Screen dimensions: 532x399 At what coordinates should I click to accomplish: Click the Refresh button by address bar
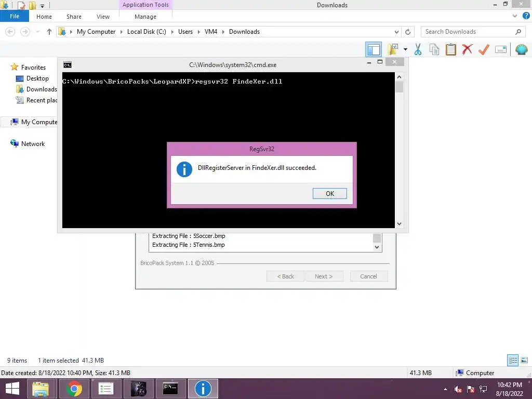[408, 32]
